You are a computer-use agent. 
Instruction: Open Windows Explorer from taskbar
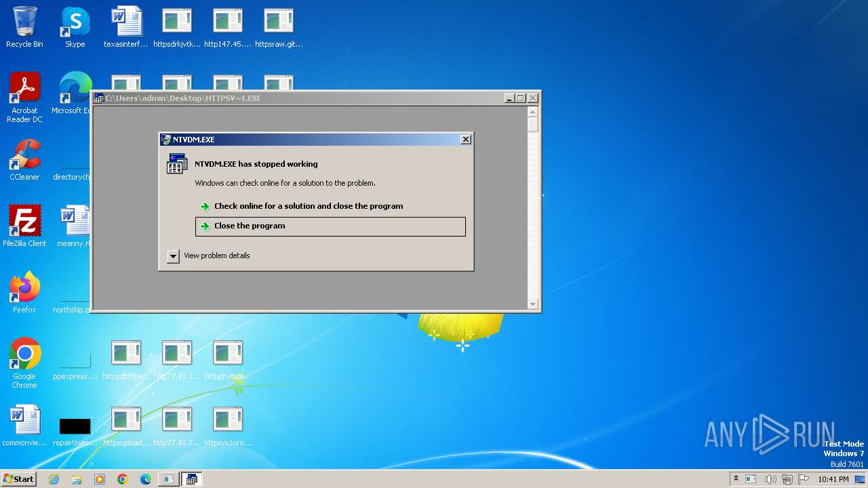[x=77, y=479]
